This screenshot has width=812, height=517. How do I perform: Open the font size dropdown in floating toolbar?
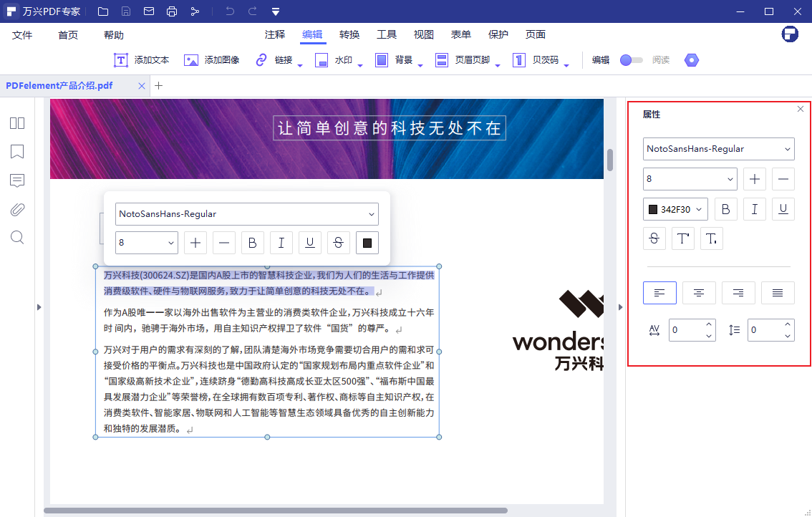coord(146,243)
